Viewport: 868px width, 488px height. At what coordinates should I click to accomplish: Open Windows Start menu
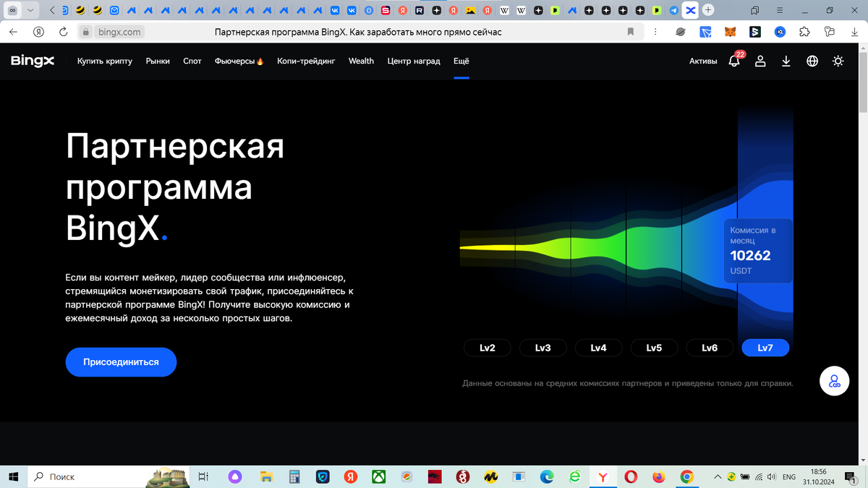coord(13,476)
